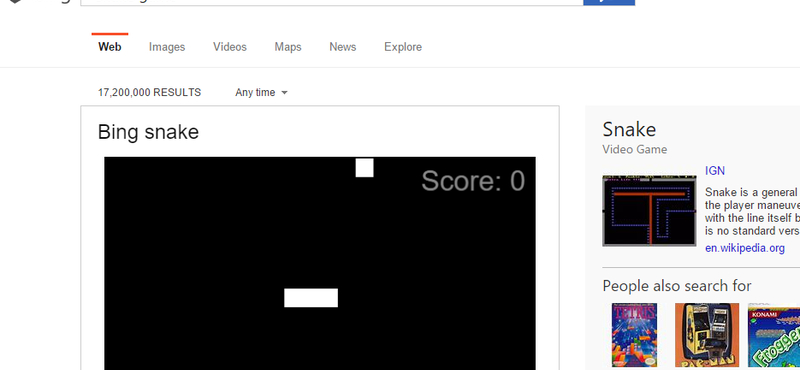Click the white food square in game
The width and height of the screenshot is (800, 370).
coord(364,168)
